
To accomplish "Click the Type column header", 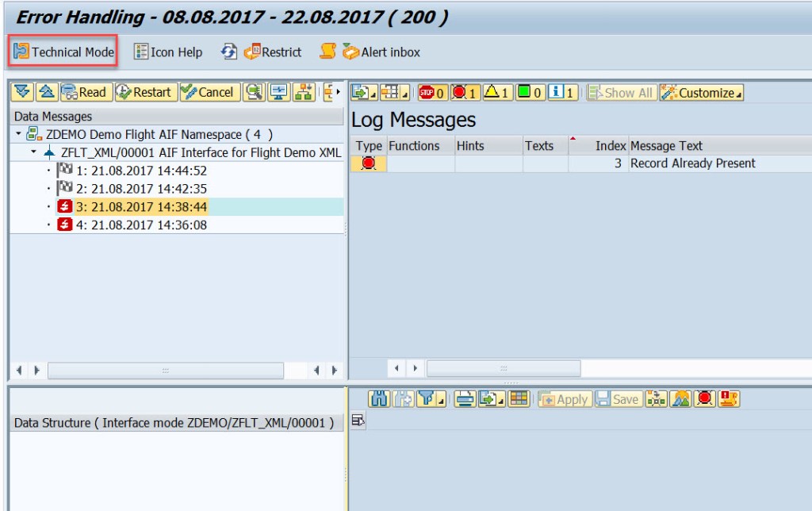I will point(369,146).
